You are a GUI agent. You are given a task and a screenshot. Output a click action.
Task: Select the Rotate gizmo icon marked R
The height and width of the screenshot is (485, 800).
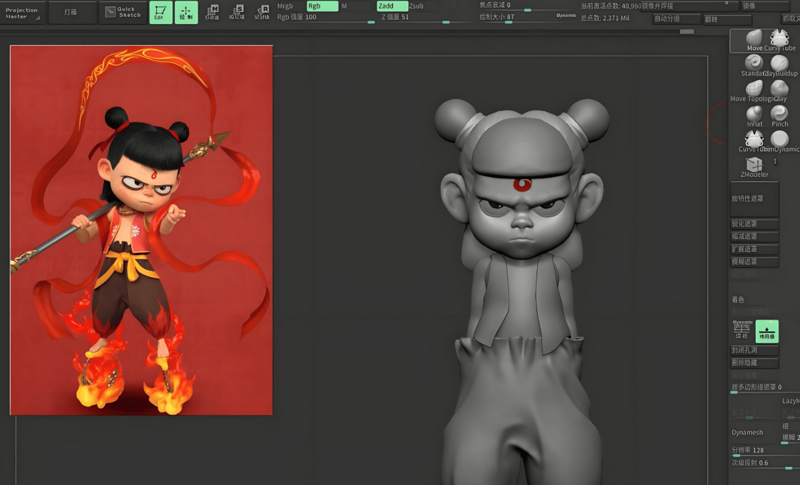(x=262, y=12)
